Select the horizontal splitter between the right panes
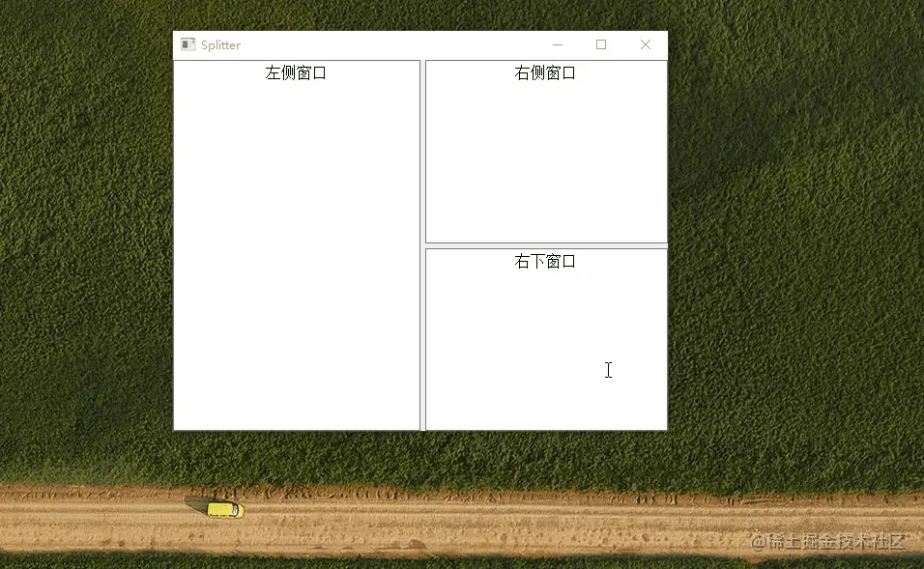The height and width of the screenshot is (569, 924). pos(545,243)
